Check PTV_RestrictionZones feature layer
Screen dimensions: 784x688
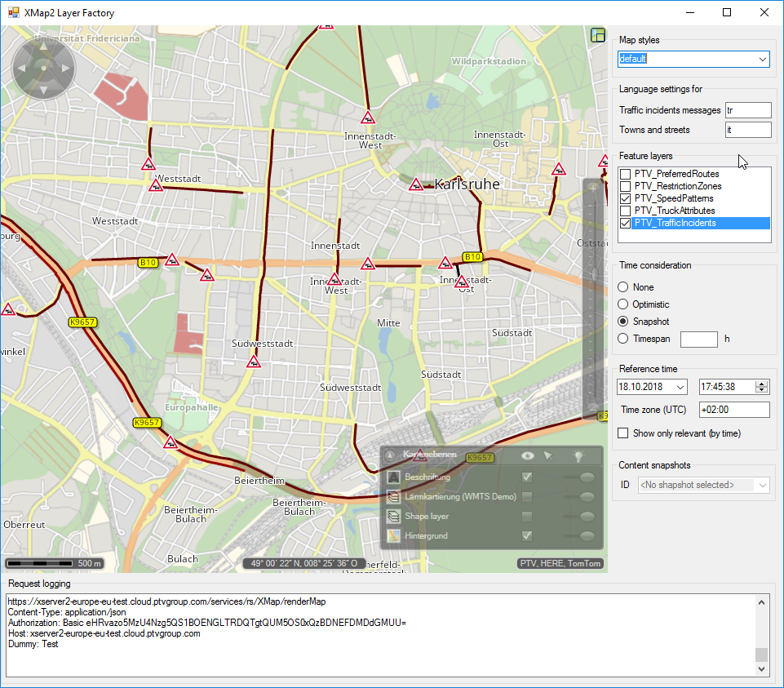[x=625, y=186]
